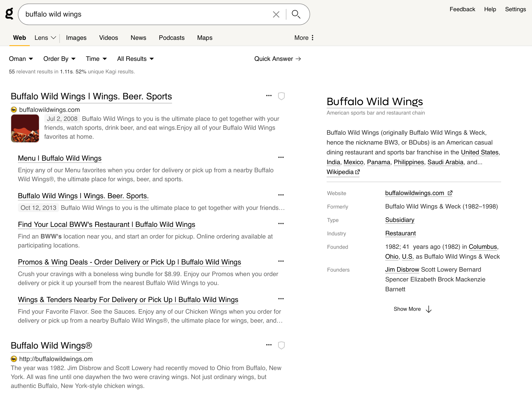Open Buffalo Wild Wings | Wings. Beer. Sports. sub-result

click(83, 196)
